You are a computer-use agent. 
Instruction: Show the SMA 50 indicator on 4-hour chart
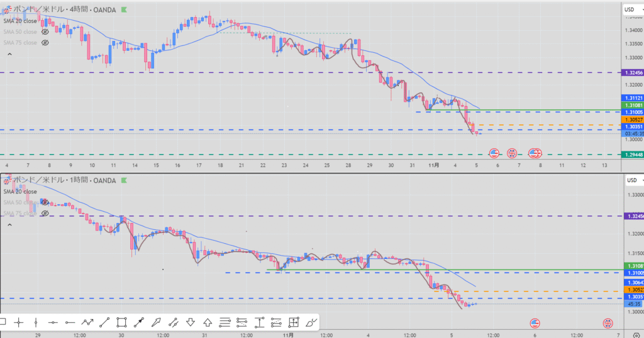45,31
